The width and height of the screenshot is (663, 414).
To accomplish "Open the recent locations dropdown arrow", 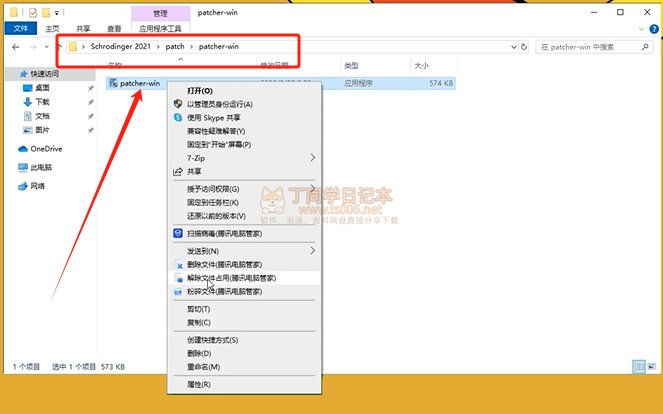I will pos(47,47).
